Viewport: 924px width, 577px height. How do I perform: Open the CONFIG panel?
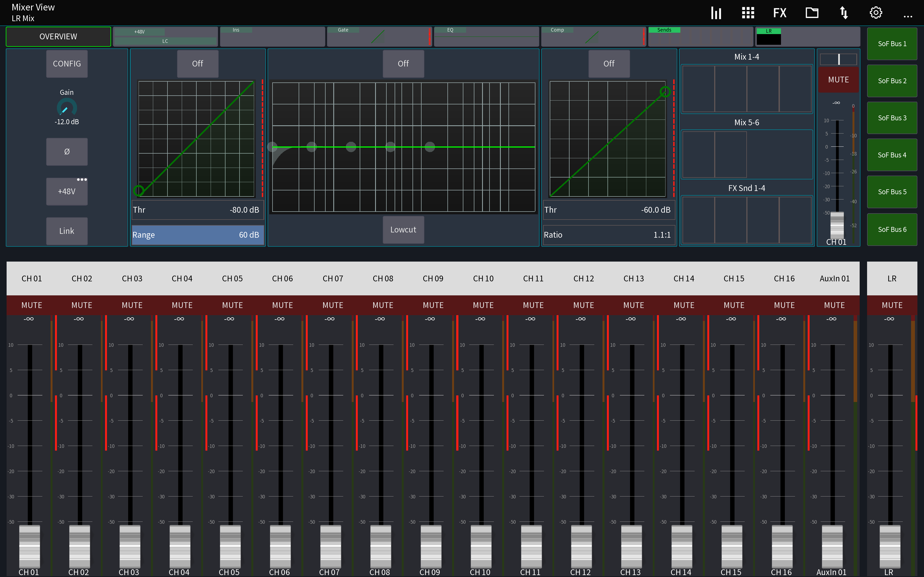pos(67,64)
